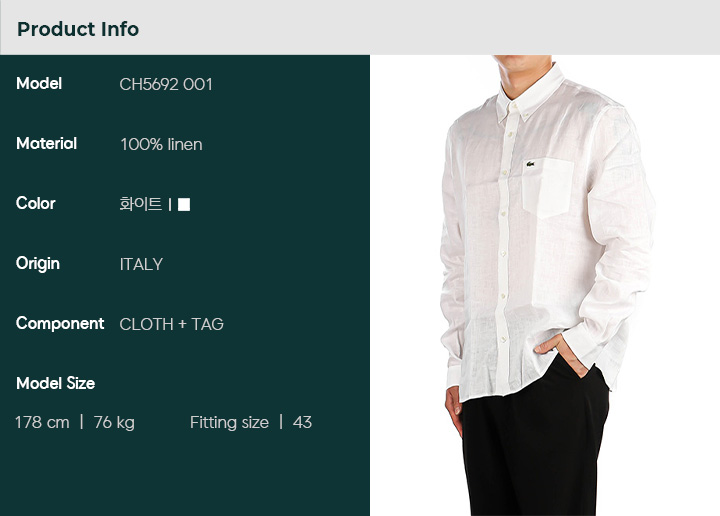Click the Fitting size label
Image resolution: width=720 pixels, height=516 pixels.
click(229, 422)
